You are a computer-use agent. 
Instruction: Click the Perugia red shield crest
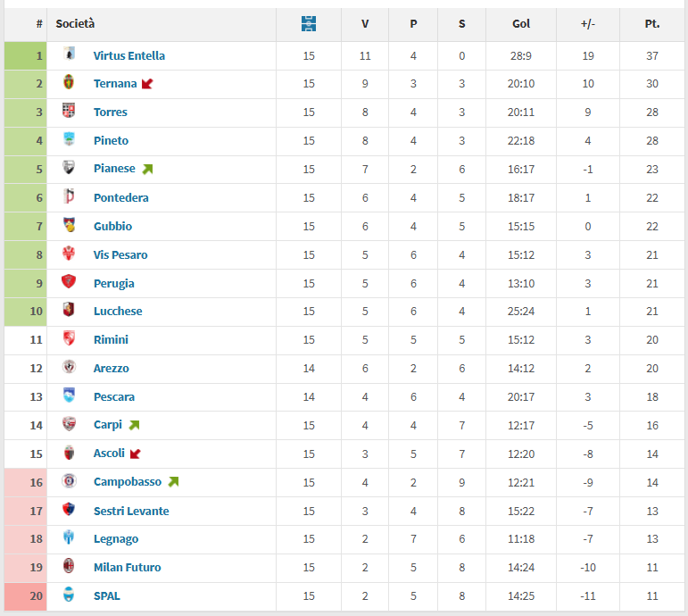(69, 281)
